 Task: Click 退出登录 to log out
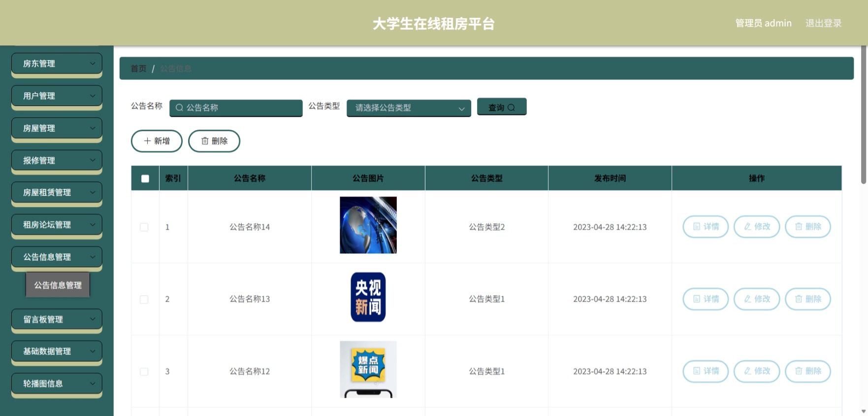[823, 23]
